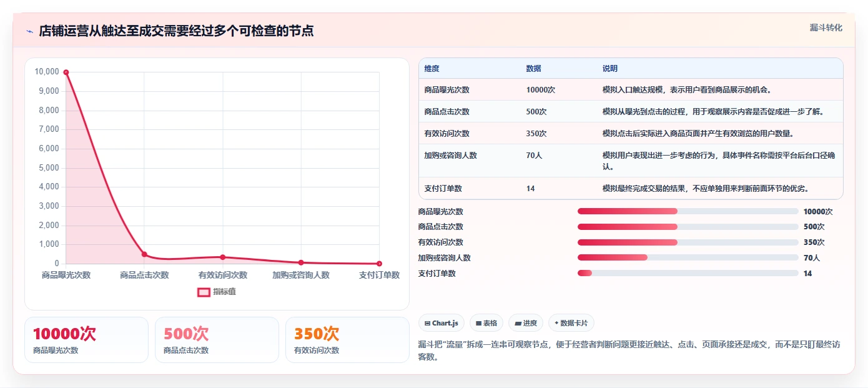Click the 10000次 table cell
Image resolution: width=868 pixels, height=388 pixels.
[541, 90]
